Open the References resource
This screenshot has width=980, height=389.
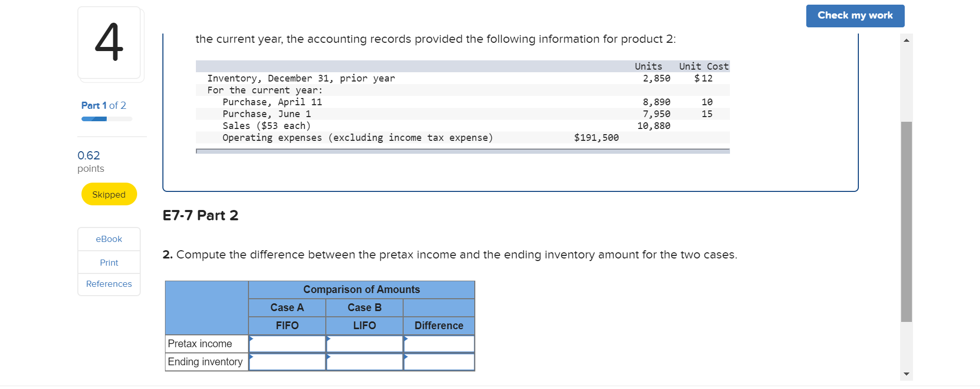pyautogui.click(x=108, y=284)
